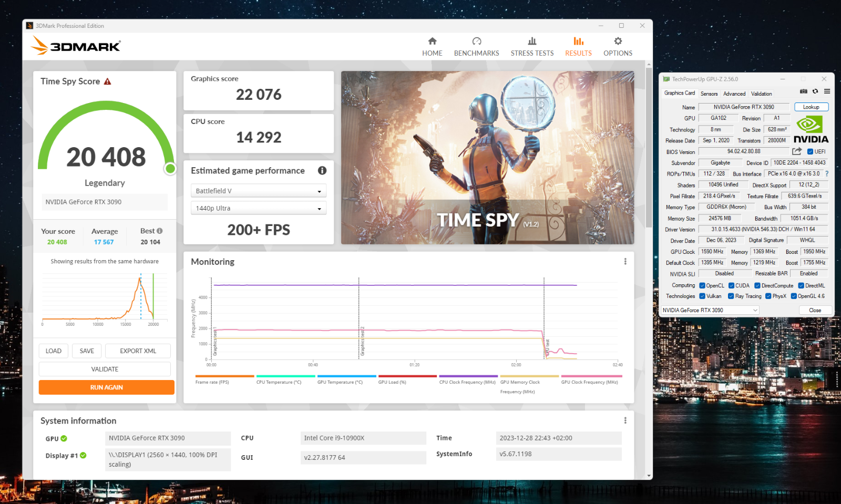Open the GPU-Z hamburger menu
The width and height of the screenshot is (841, 504).
tap(827, 91)
